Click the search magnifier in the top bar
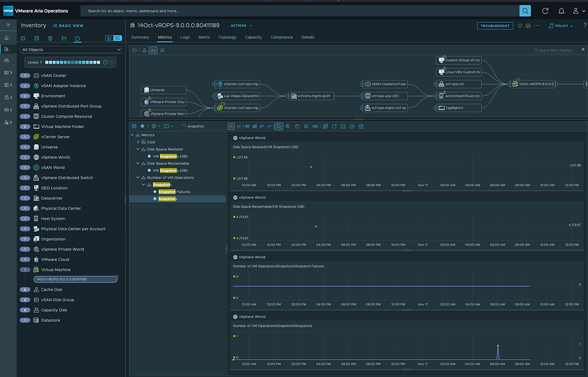Image resolution: width=588 pixels, height=377 pixels. (524, 10)
